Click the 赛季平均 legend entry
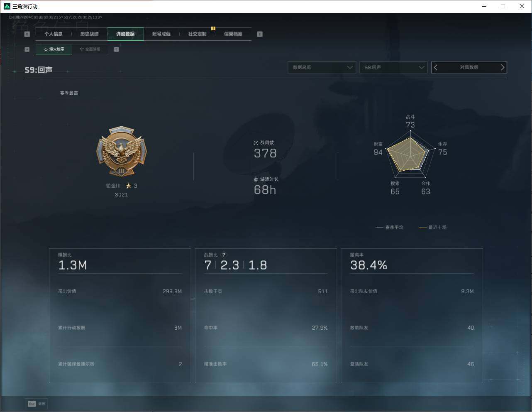The height and width of the screenshot is (412, 532). pyautogui.click(x=389, y=228)
